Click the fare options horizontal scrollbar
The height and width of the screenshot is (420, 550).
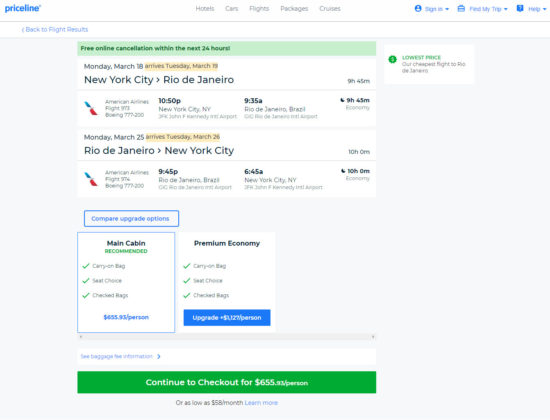(227, 337)
